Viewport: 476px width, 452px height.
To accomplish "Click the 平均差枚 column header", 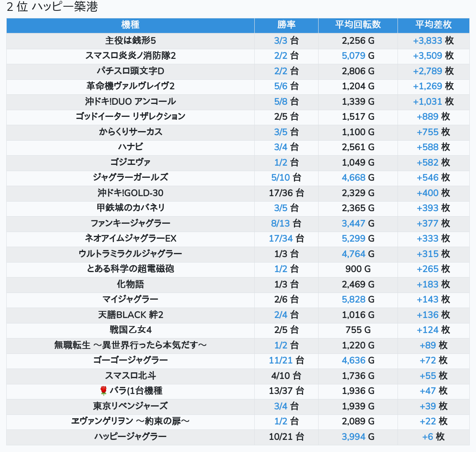I will (x=433, y=25).
